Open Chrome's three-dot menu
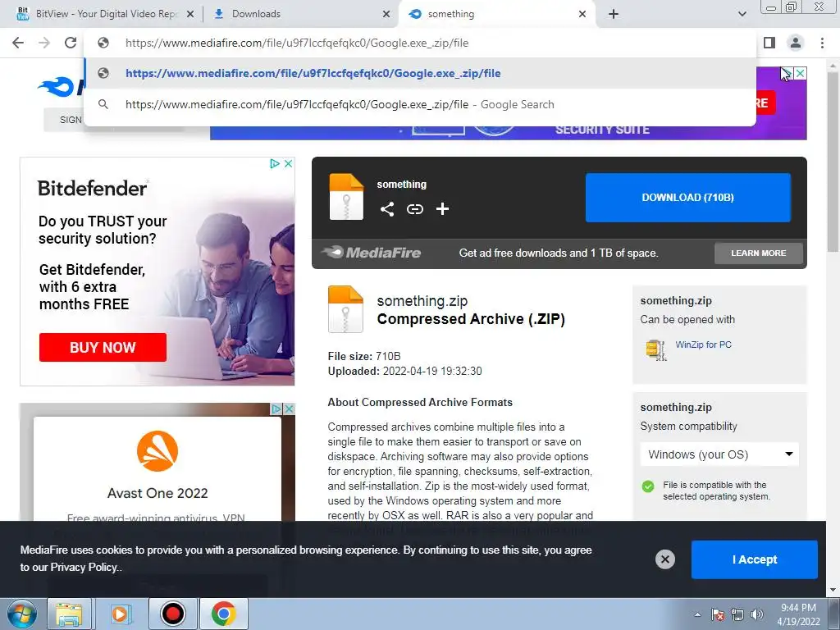This screenshot has height=630, width=840. point(822,43)
